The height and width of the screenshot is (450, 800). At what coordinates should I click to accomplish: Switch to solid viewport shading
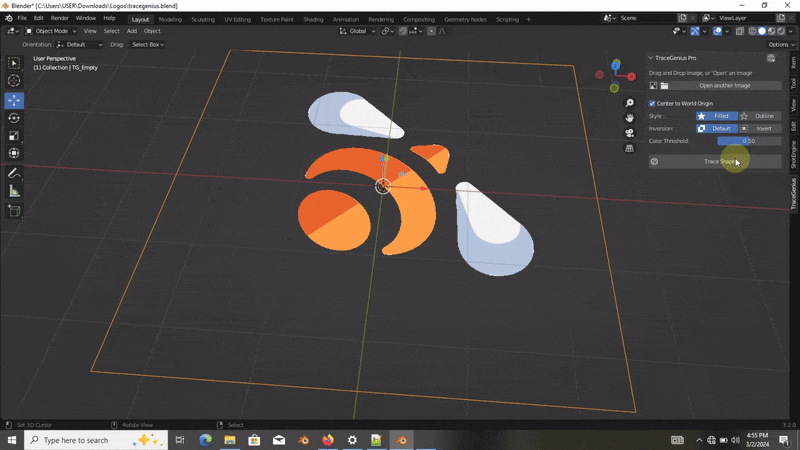[762, 31]
